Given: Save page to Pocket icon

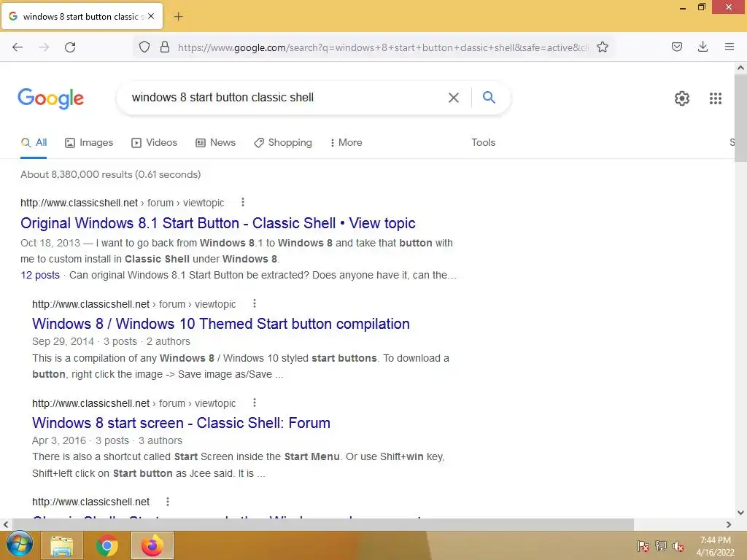Looking at the screenshot, I should point(676,47).
